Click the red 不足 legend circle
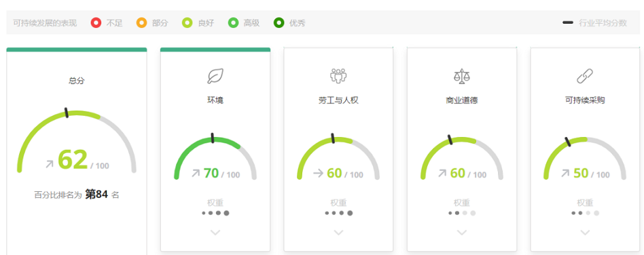 tap(96, 23)
